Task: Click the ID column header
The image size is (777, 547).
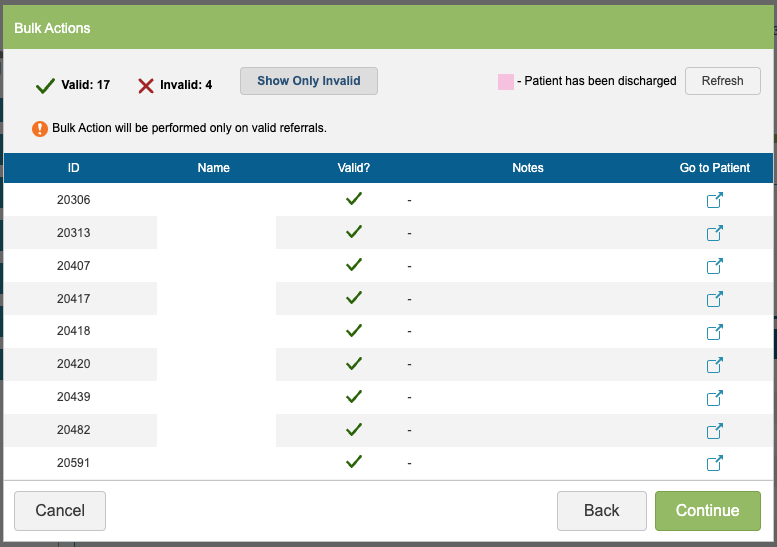Action: (x=74, y=168)
